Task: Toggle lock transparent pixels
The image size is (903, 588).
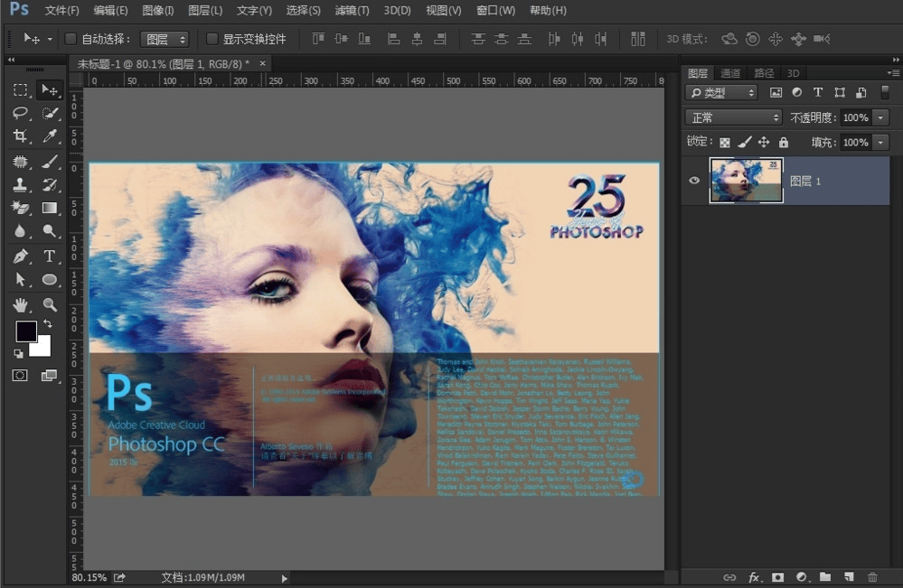Action: coord(724,142)
